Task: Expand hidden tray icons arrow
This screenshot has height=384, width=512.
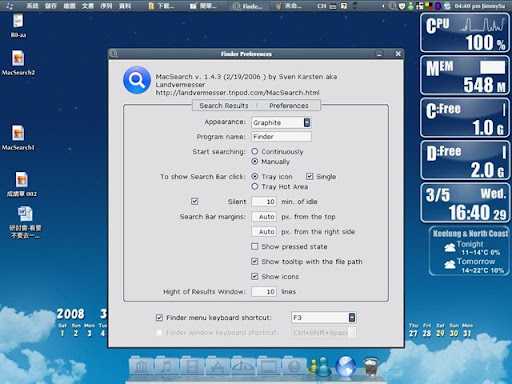Action: click(383, 6)
